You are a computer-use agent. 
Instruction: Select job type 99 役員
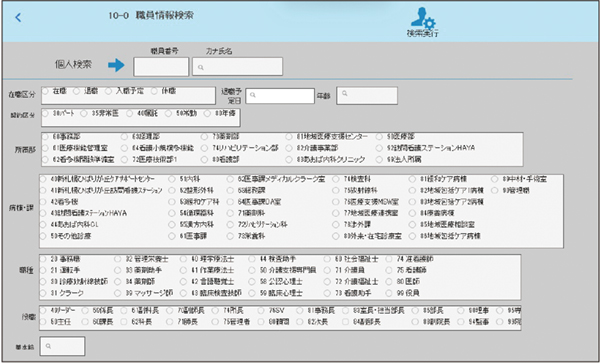pos(389,293)
